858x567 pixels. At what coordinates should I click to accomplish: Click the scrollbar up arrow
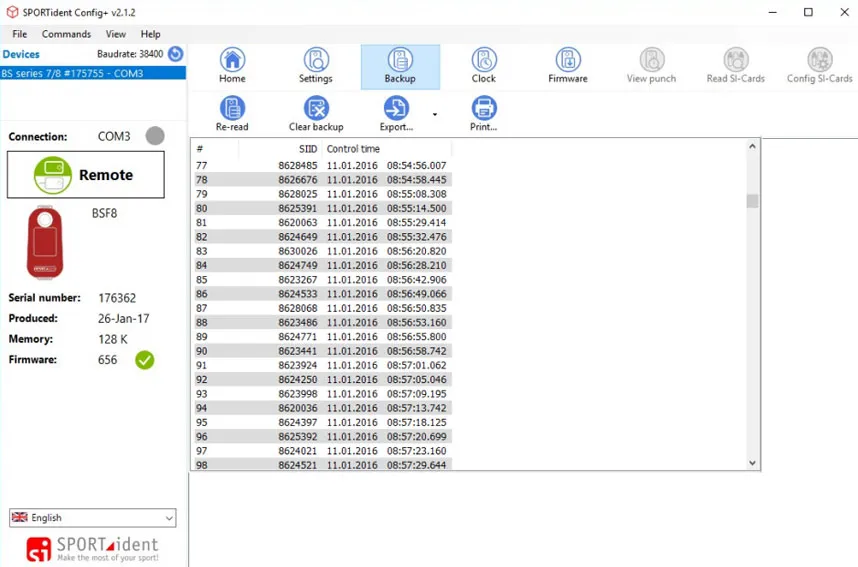click(x=752, y=147)
